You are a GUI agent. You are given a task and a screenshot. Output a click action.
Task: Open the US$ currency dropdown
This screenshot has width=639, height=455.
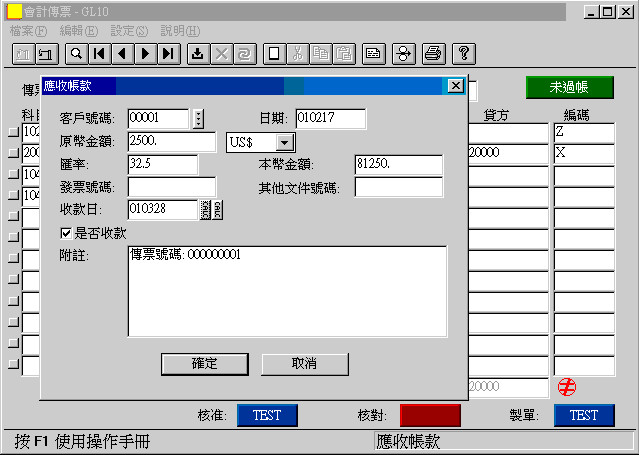point(285,143)
